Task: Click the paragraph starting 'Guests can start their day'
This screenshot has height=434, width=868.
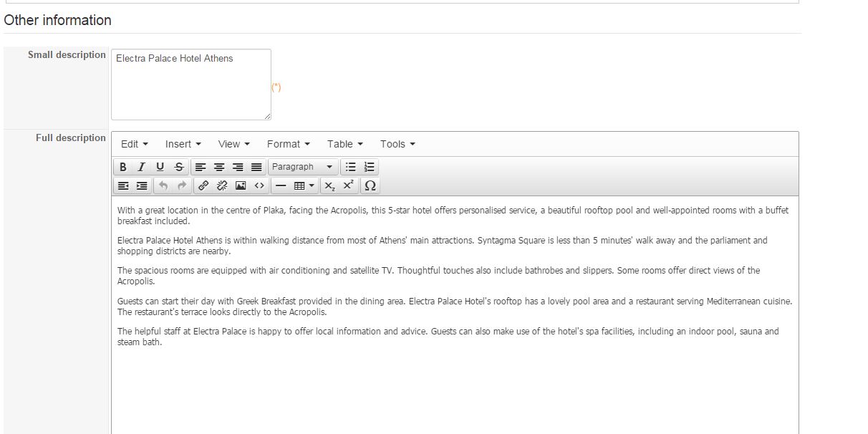Action: coord(455,307)
